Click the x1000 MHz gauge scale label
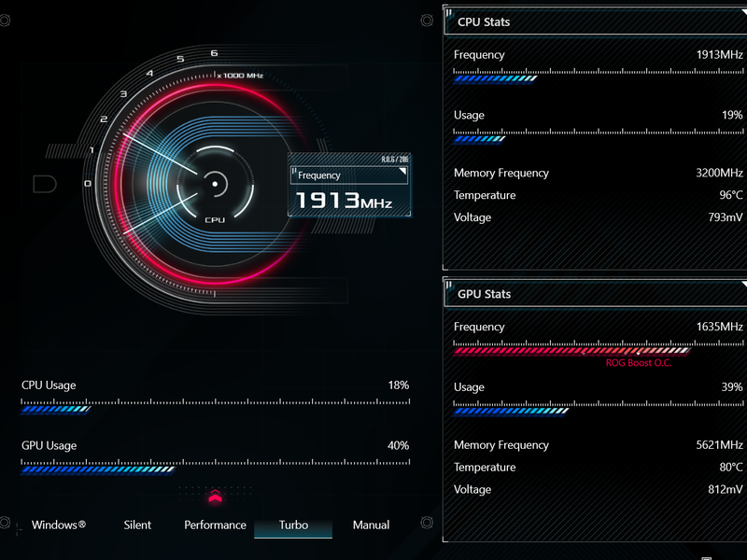 pyautogui.click(x=240, y=76)
